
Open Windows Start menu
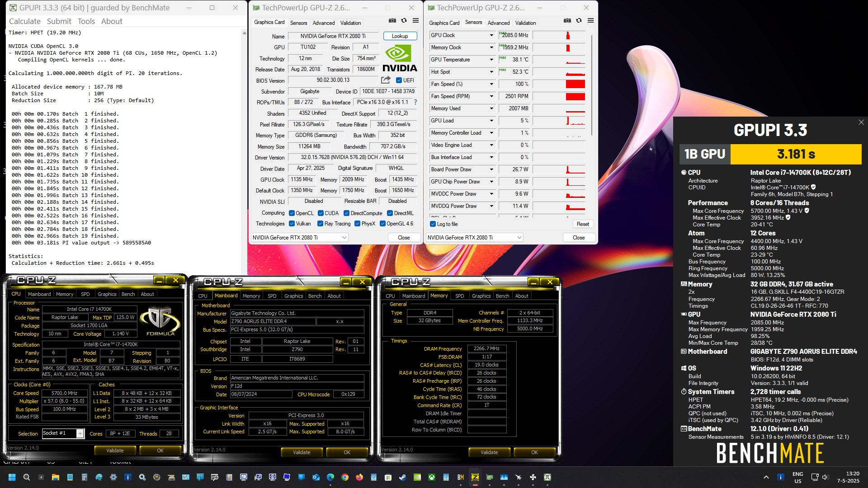tap(12, 477)
